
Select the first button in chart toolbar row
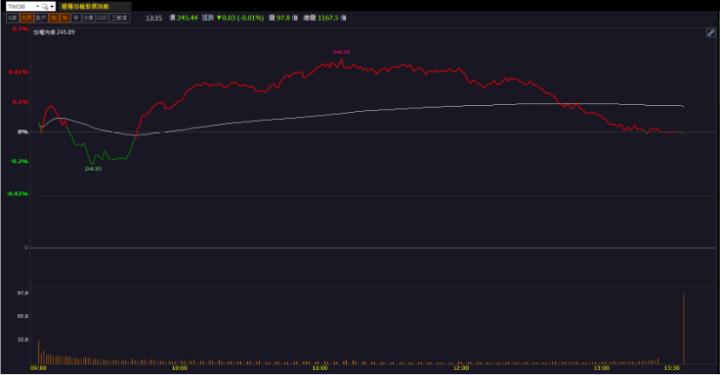tap(12, 18)
